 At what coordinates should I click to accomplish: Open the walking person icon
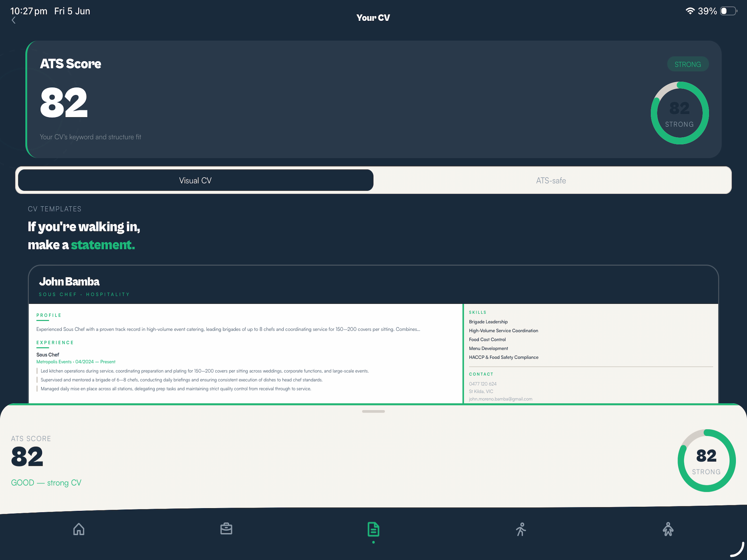[521, 529]
